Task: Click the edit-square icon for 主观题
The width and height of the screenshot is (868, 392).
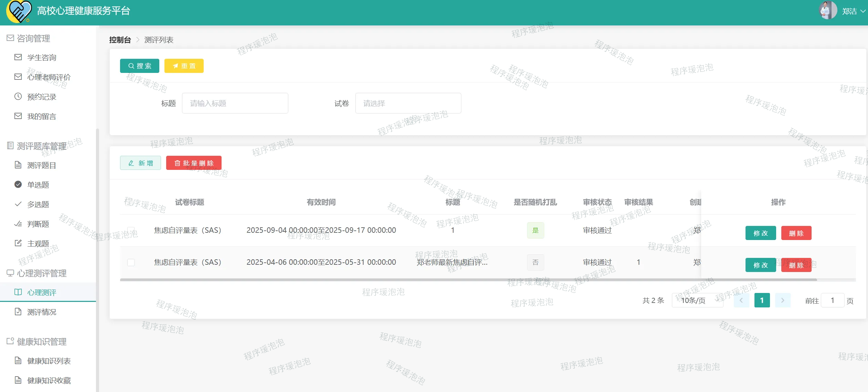Action: click(18, 243)
